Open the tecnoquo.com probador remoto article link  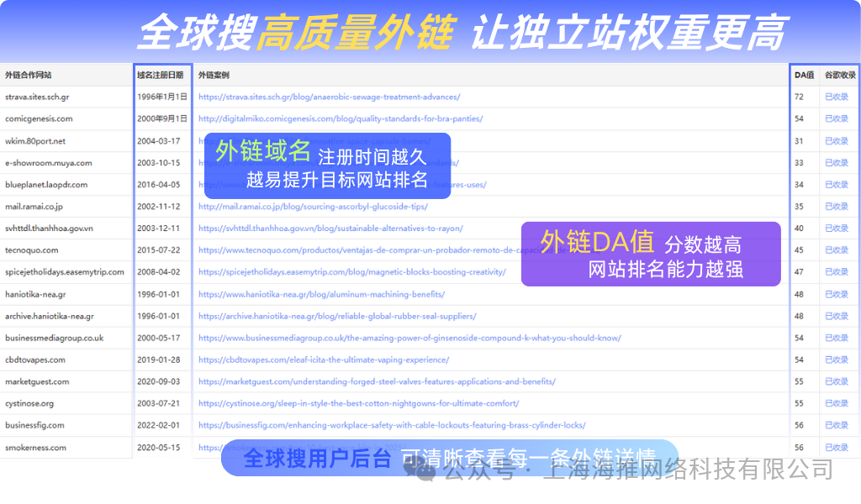tap(353, 249)
